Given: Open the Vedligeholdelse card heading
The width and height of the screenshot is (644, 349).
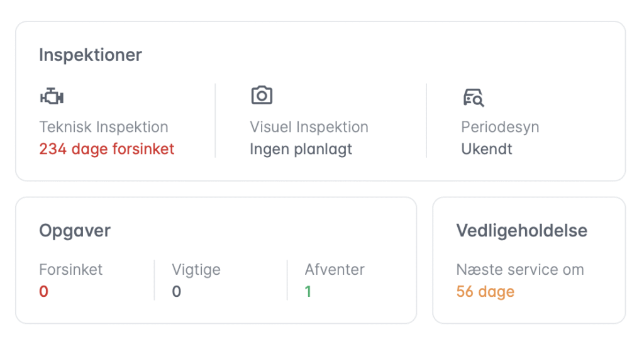Looking at the screenshot, I should pyautogui.click(x=521, y=230).
